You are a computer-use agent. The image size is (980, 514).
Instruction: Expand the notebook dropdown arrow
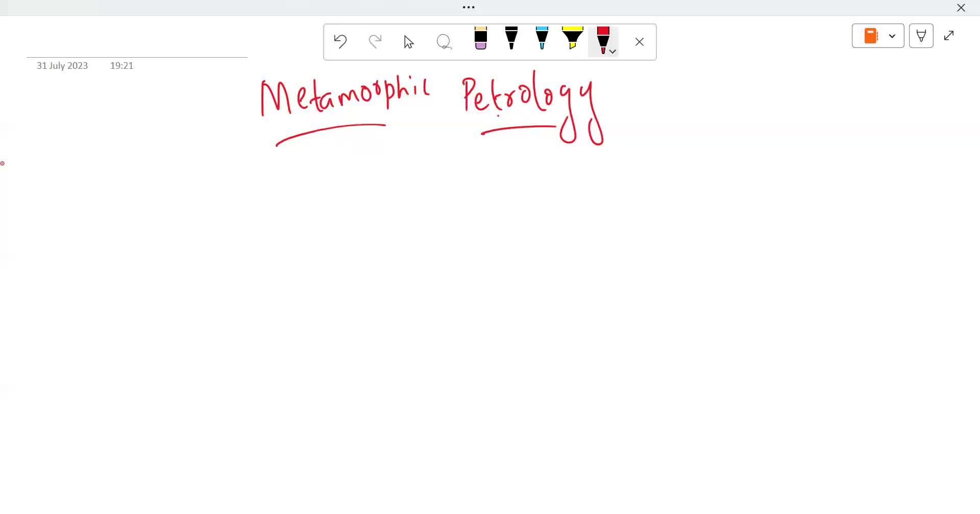(x=892, y=36)
